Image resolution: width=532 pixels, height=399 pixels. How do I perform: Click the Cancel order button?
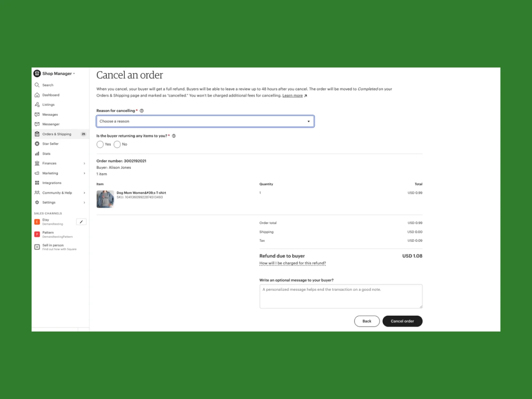(x=402, y=321)
